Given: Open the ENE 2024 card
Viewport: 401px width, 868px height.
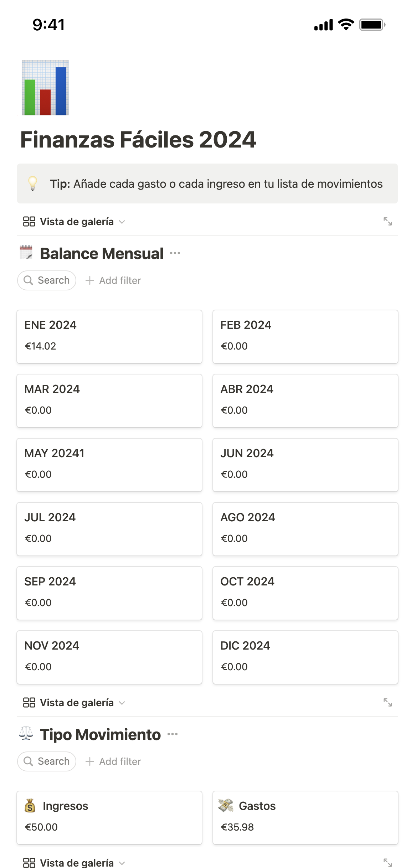Looking at the screenshot, I should (x=109, y=337).
